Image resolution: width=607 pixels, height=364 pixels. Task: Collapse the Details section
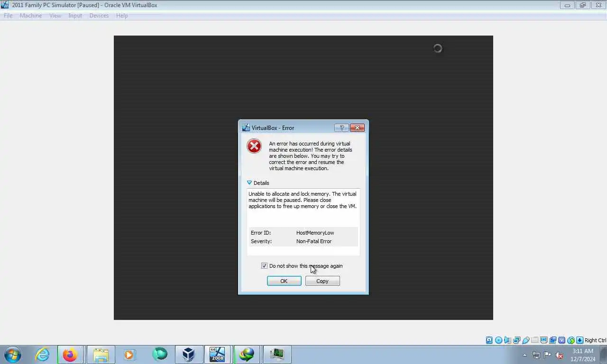tap(249, 183)
